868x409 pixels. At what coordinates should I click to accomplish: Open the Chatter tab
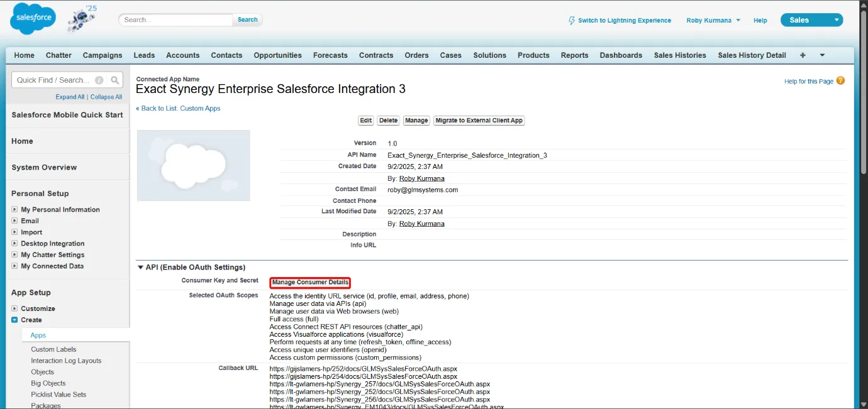[x=58, y=55]
